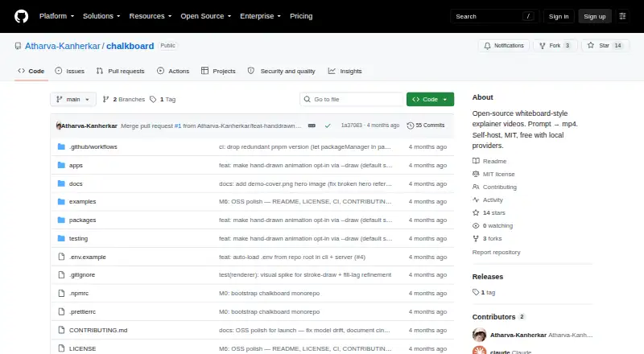View the 2 Branches link
The image size is (644, 354).
coord(124,100)
